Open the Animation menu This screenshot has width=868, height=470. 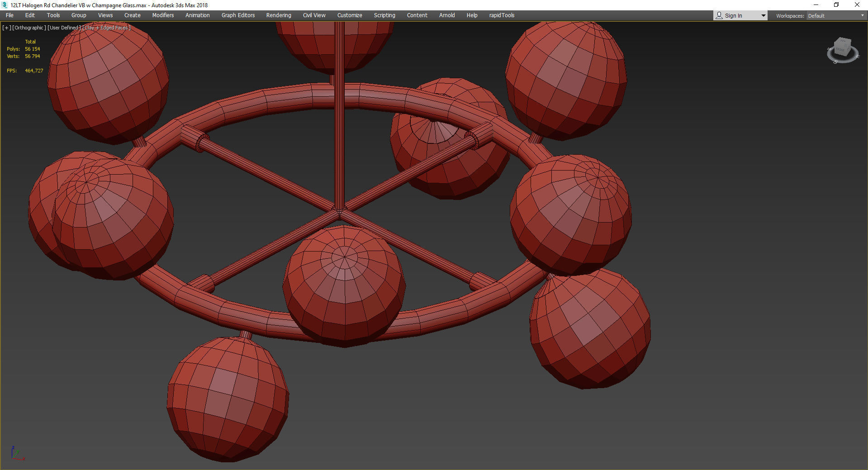pos(198,15)
